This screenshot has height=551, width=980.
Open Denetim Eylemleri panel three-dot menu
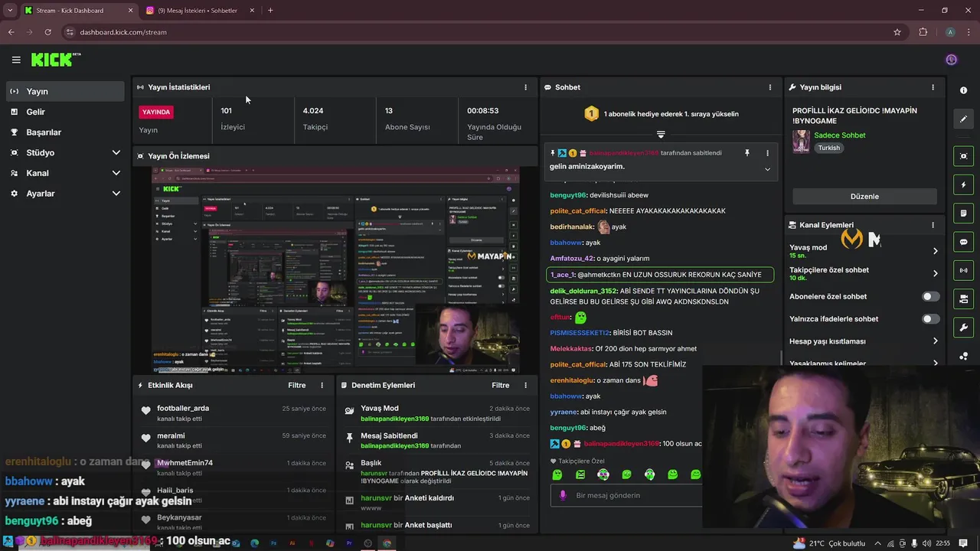tap(525, 386)
